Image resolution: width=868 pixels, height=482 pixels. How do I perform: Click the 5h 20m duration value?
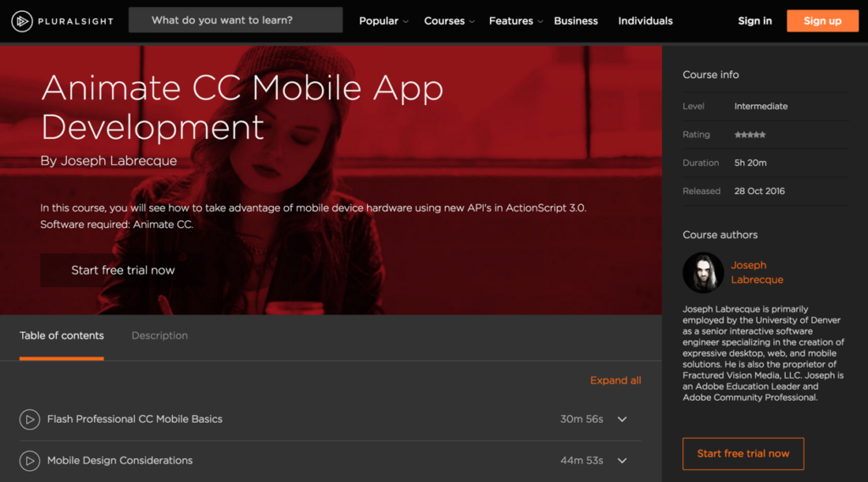[750, 163]
